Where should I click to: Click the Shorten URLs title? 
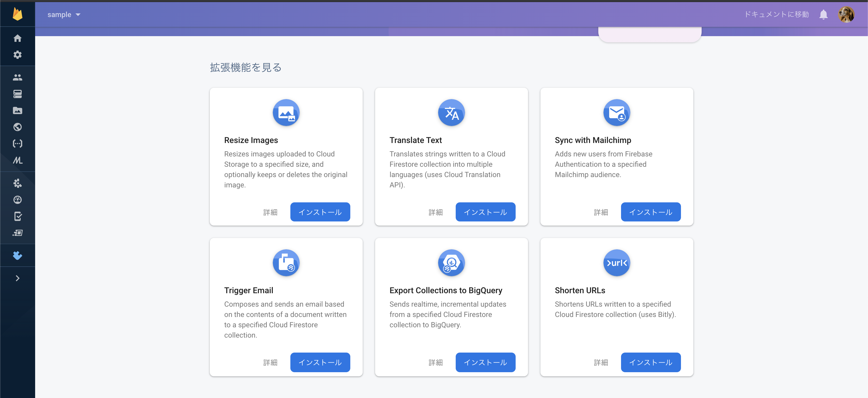(x=580, y=290)
